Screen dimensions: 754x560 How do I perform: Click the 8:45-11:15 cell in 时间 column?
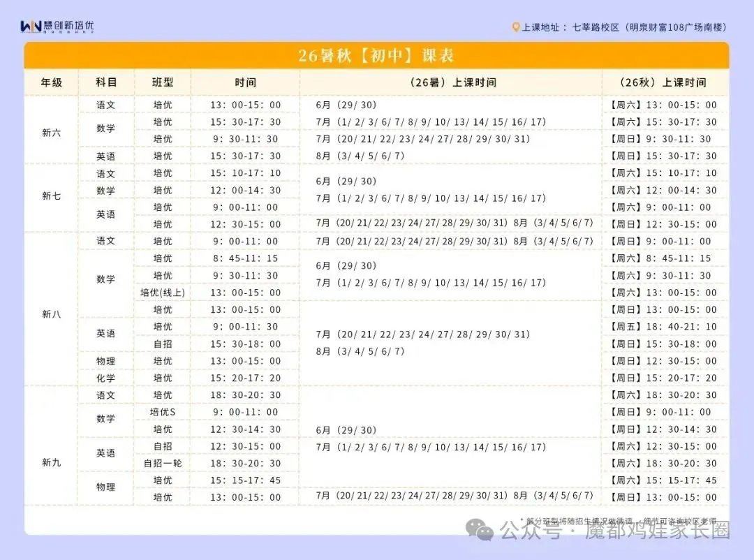point(245,258)
